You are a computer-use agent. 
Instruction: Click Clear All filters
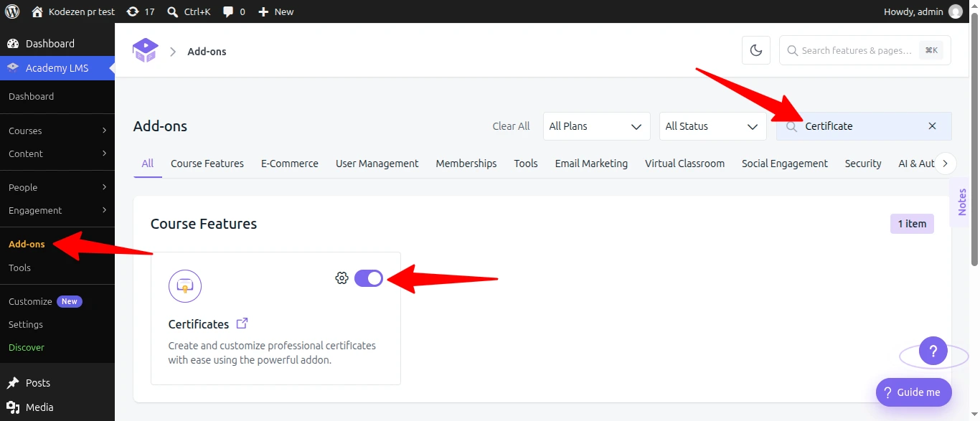(511, 126)
